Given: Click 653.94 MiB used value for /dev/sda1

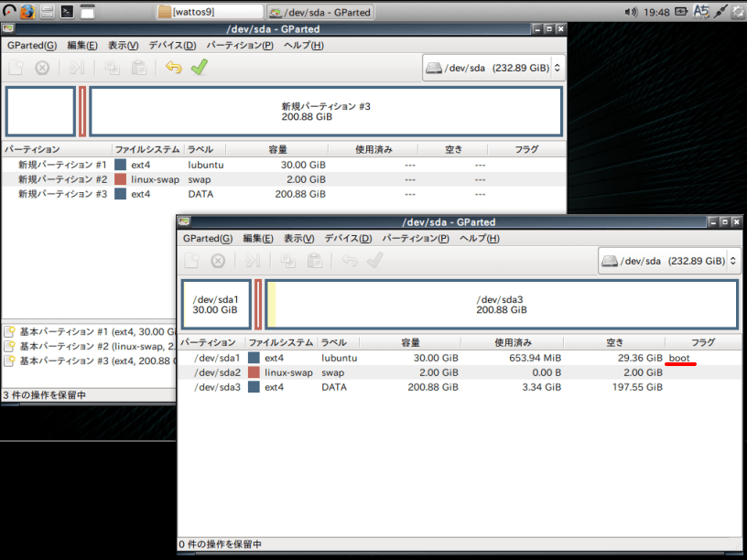Looking at the screenshot, I should pos(535,358).
